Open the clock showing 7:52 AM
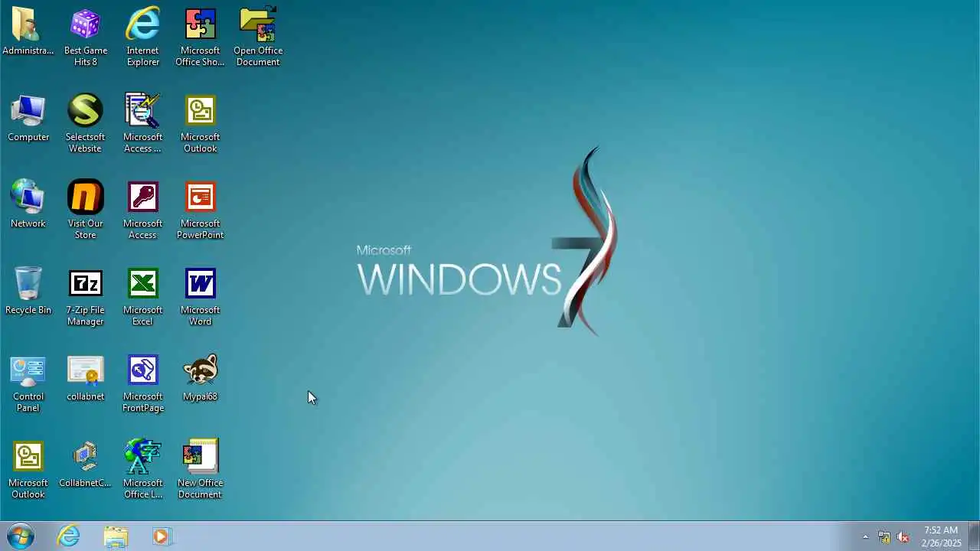The image size is (980, 551). (x=941, y=536)
